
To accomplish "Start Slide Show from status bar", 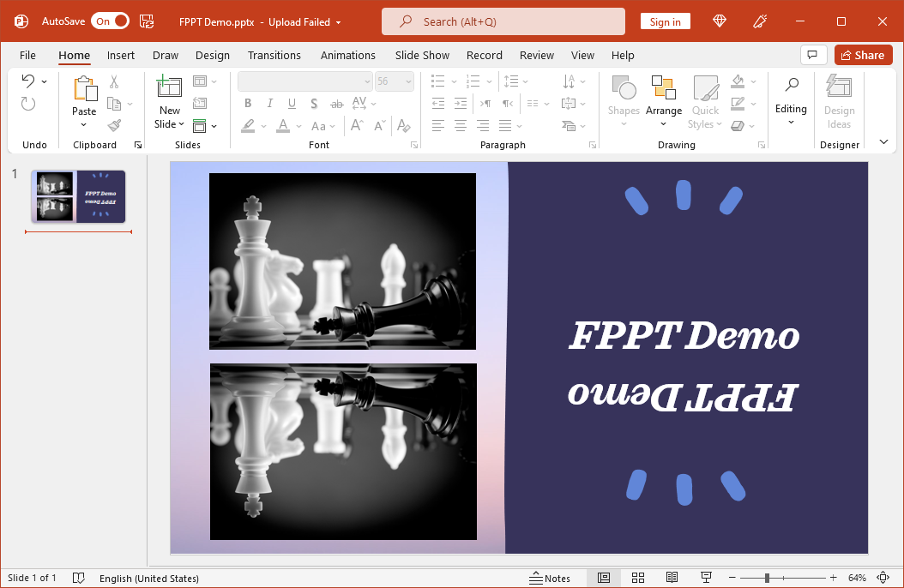I will [x=706, y=578].
